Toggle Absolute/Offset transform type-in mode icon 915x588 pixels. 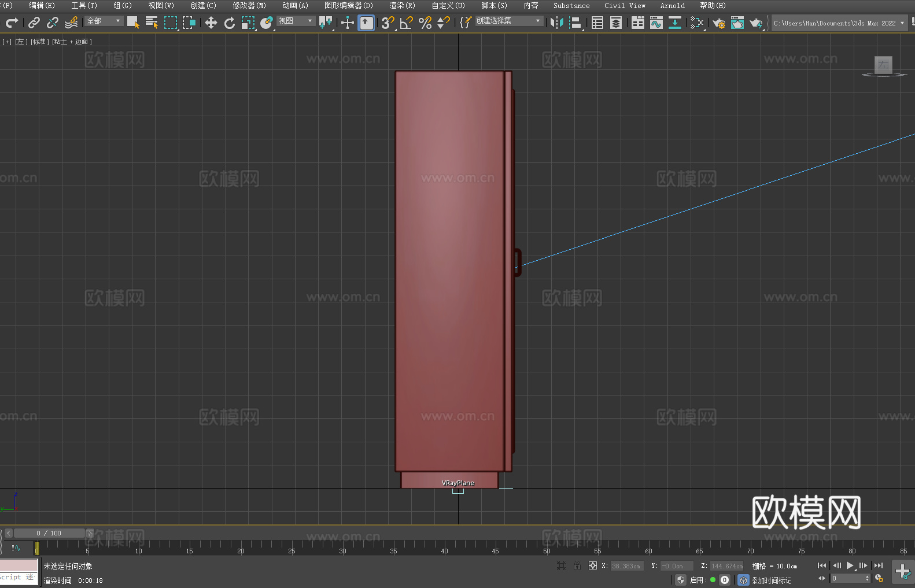[593, 565]
